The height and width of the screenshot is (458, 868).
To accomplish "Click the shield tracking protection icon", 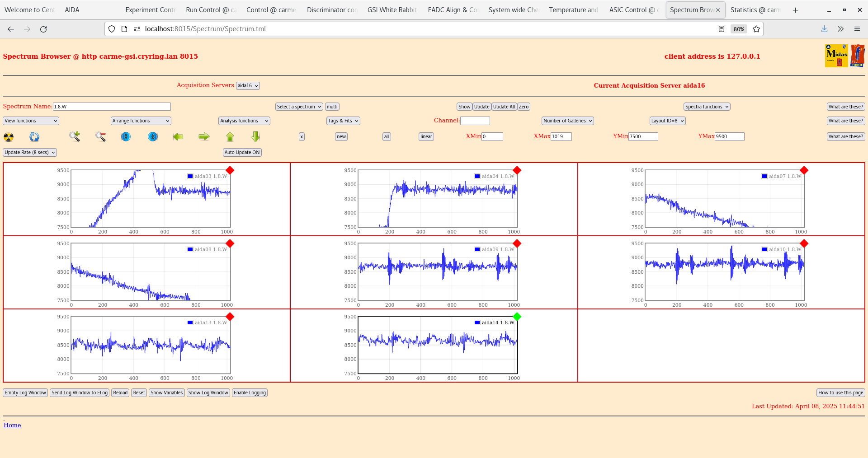I will click(x=112, y=29).
